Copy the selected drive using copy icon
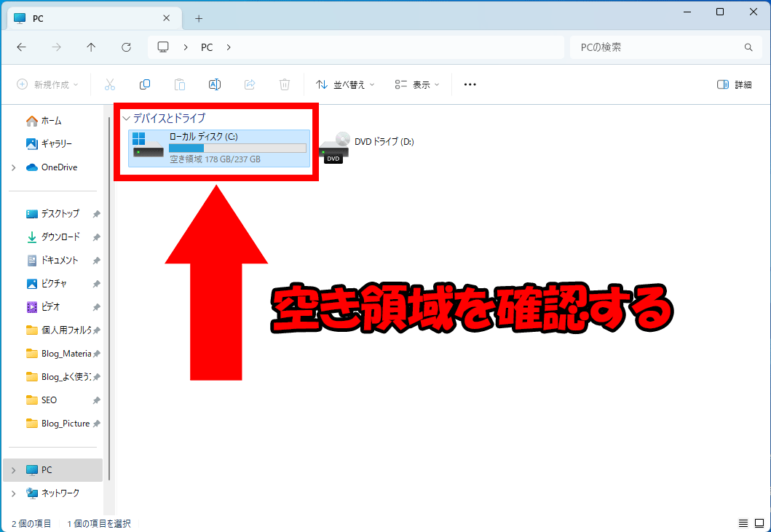The image size is (771, 532). 145,84
